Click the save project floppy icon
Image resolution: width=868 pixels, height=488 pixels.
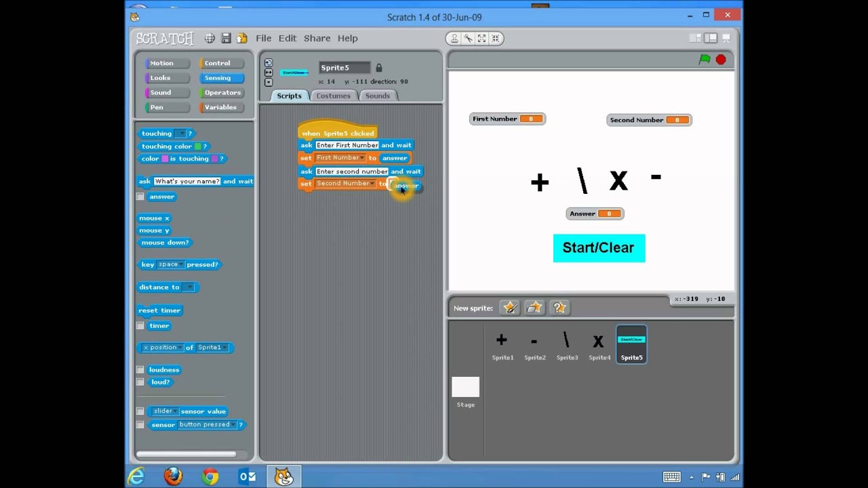click(226, 39)
